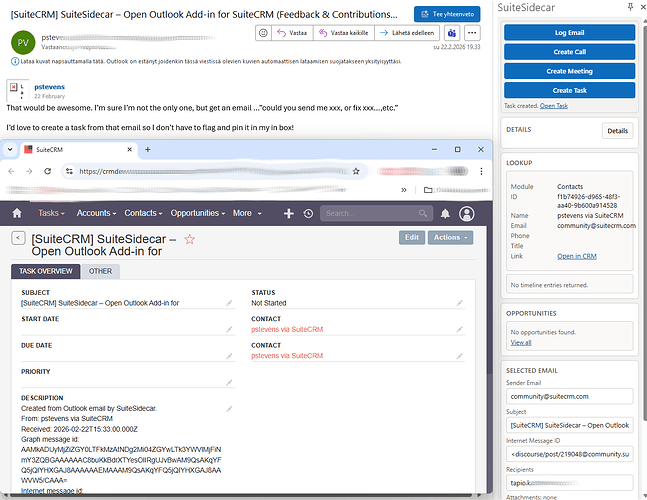Click the SuiteCRM home icon
This screenshot has width=647, height=500.
pyautogui.click(x=19, y=213)
